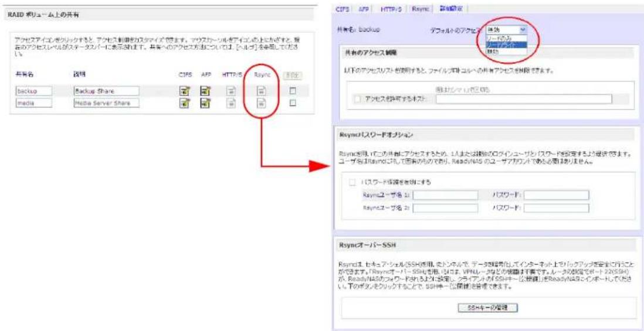The image size is (644, 331).
Task: Click the Rsyncユーザ名 1 field
Action: point(445,195)
